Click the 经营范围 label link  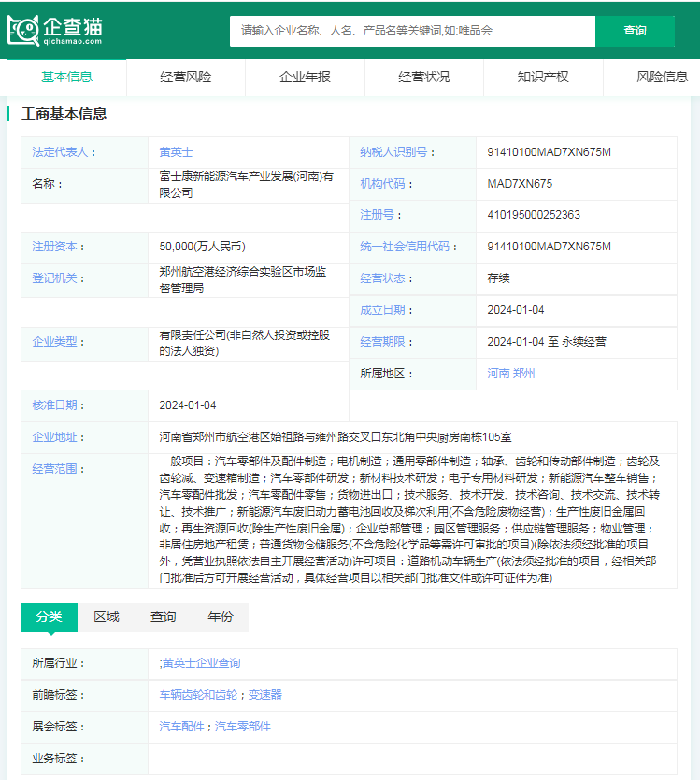(x=55, y=469)
